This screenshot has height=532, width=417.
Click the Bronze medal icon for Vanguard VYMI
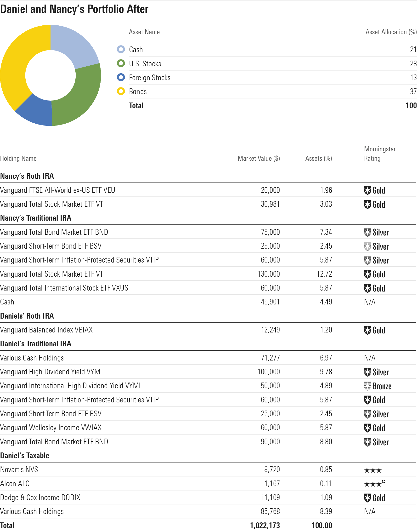367,386
